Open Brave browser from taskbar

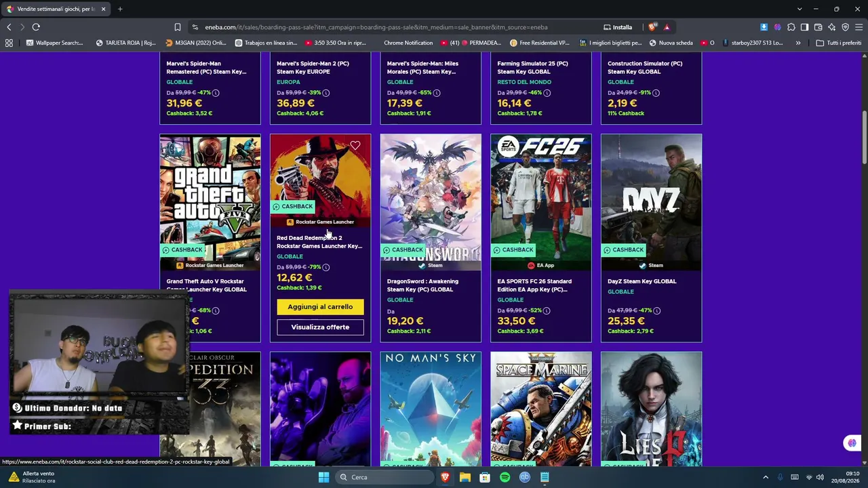446,477
